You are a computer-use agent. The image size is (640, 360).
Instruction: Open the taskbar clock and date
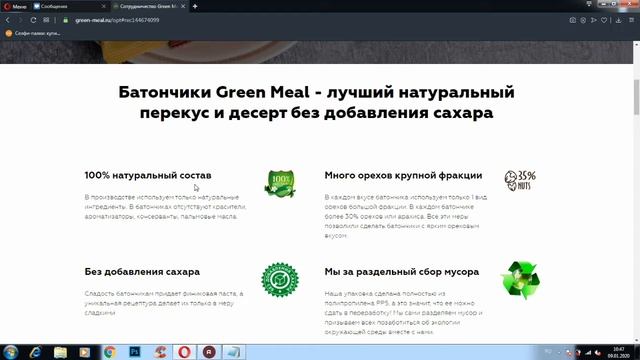tap(619, 352)
